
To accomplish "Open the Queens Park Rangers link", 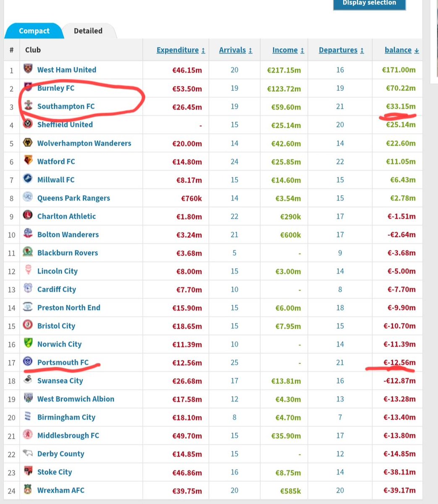I will coord(73,198).
